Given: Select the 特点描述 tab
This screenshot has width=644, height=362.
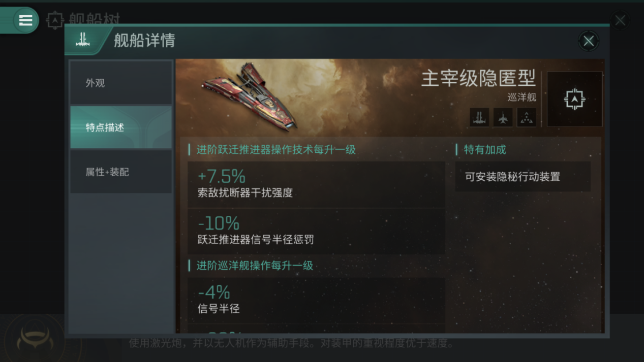Looking at the screenshot, I should coord(121,127).
